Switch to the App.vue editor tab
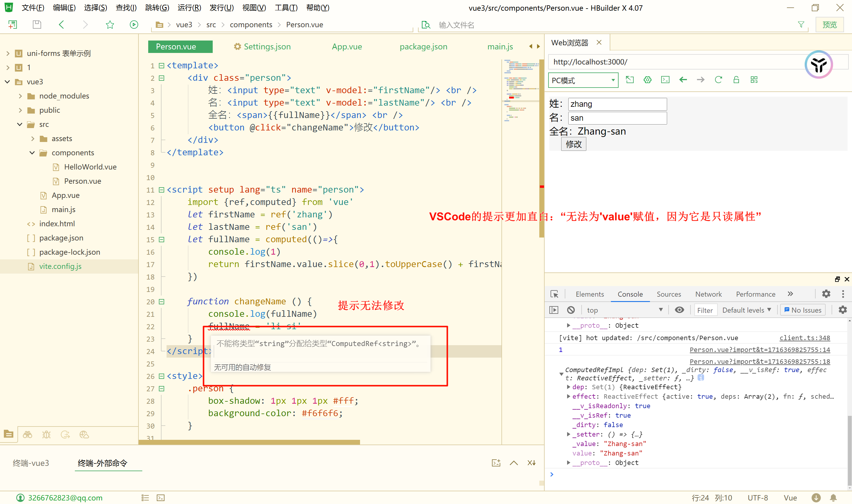Image resolution: width=852 pixels, height=504 pixels. pyautogui.click(x=347, y=46)
